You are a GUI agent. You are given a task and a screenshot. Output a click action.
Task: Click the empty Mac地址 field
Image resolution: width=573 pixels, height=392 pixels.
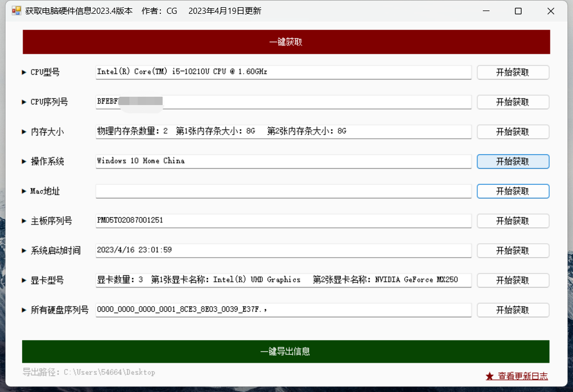coord(284,191)
